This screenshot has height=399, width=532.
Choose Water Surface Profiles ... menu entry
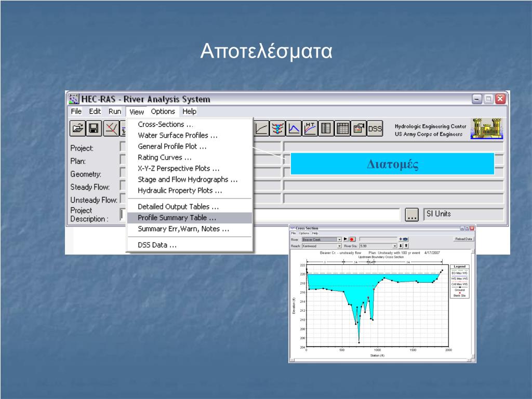tap(190, 136)
